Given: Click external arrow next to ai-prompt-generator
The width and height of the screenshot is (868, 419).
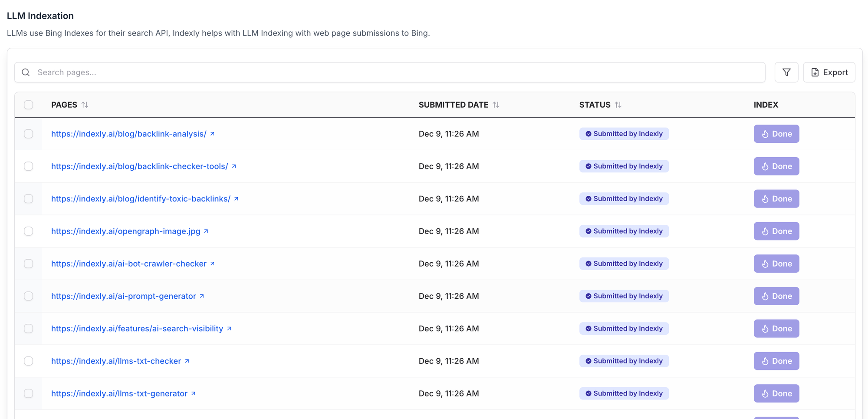Looking at the screenshot, I should pyautogui.click(x=202, y=296).
